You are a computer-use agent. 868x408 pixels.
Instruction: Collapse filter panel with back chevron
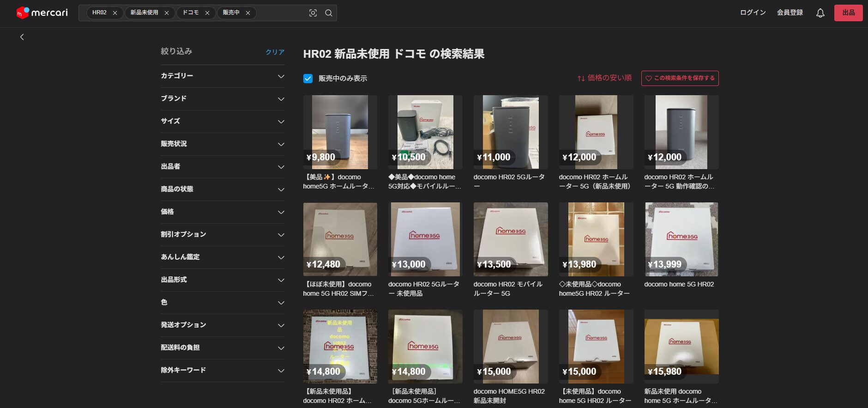click(x=22, y=37)
